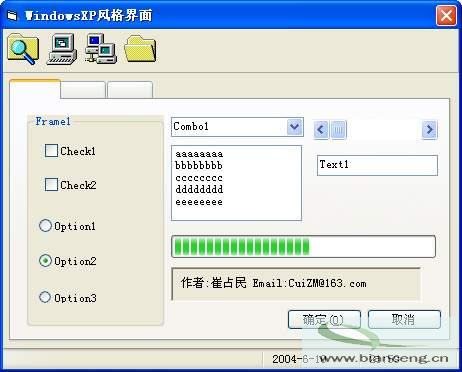Click the horizontal scrollbar left arrow
The image size is (462, 372).
coord(321,129)
